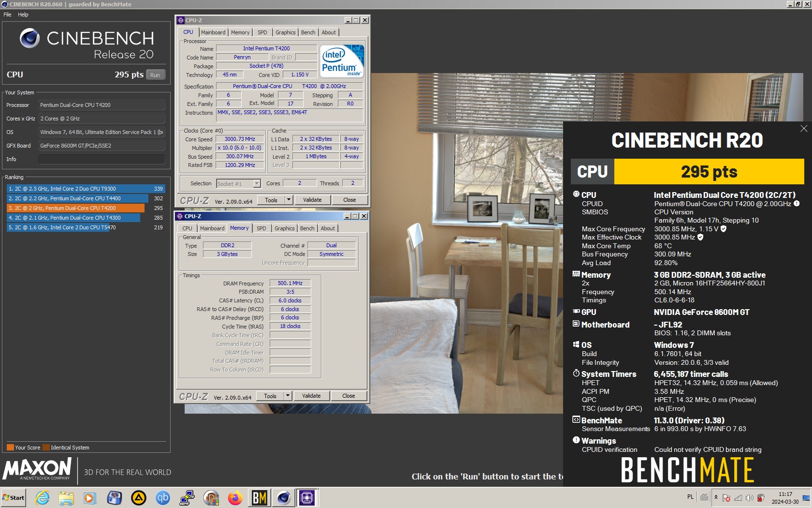
Task: Switch to BenchMate taskbar button
Action: 260,497
